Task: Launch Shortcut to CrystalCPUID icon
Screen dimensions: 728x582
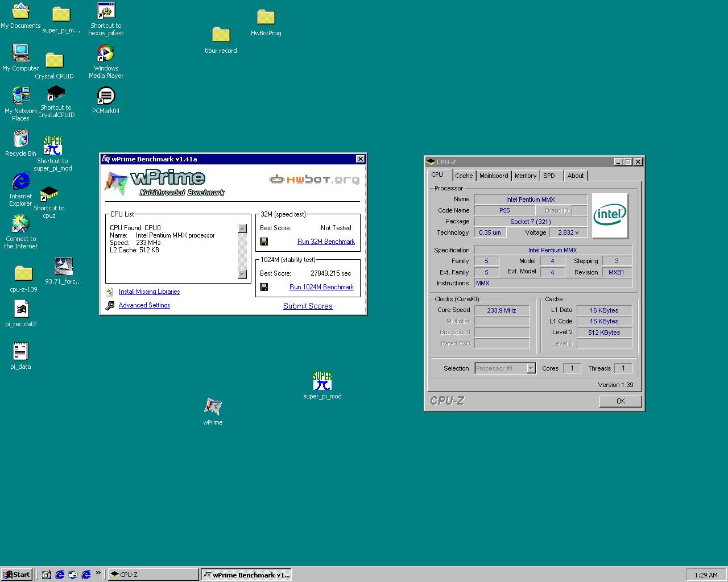Action: click(x=56, y=102)
